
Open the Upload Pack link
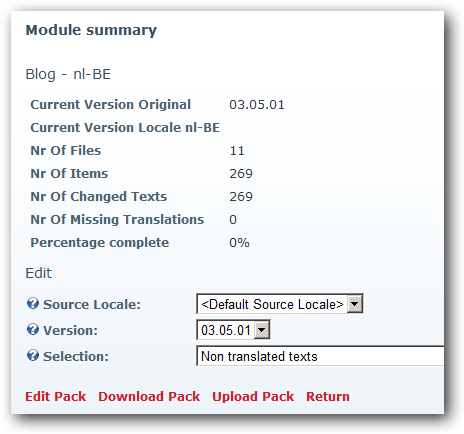click(x=253, y=396)
